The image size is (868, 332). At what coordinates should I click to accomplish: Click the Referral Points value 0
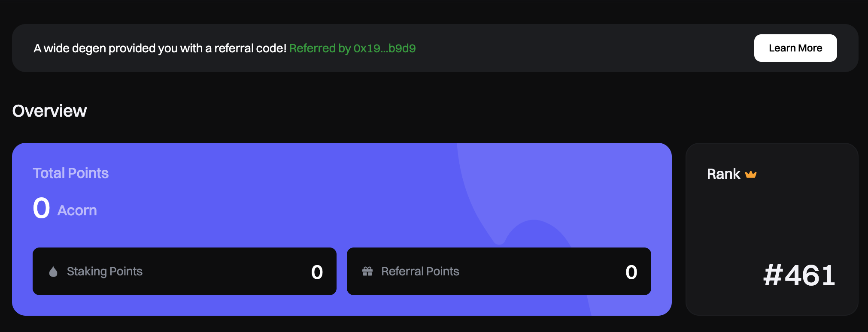[x=631, y=272]
